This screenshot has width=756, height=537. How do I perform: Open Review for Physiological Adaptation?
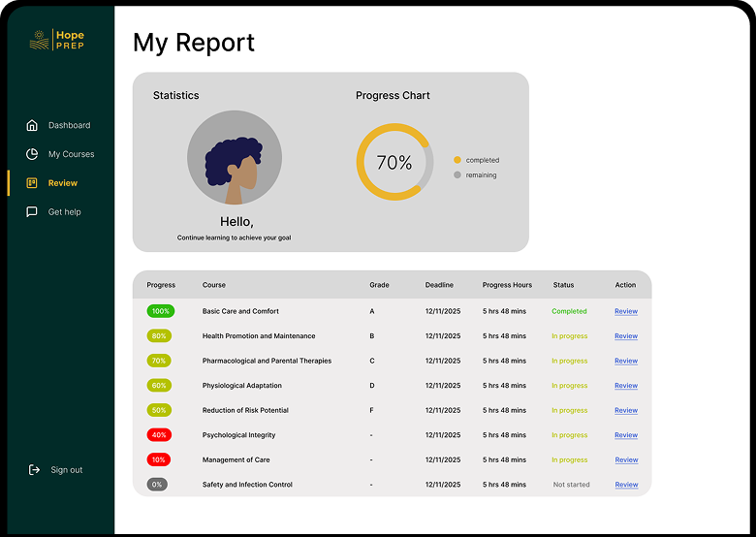(626, 386)
